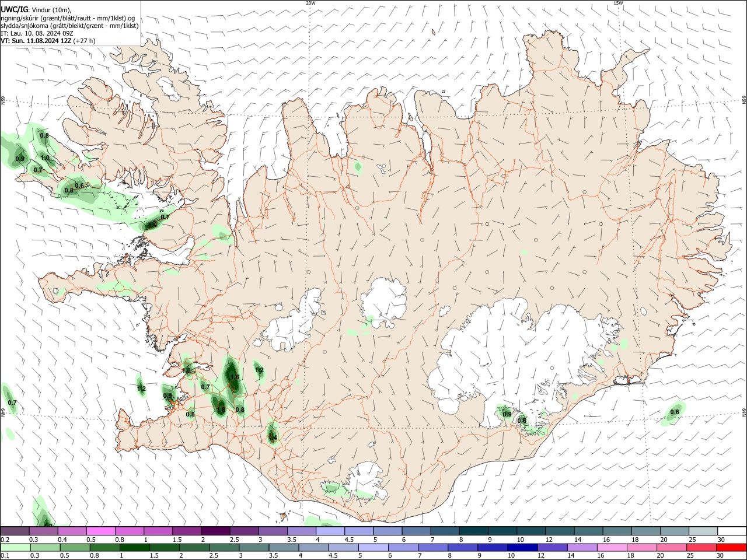
Task: Select the top-row swatch labeled 3
Action: pyautogui.click(x=272, y=531)
